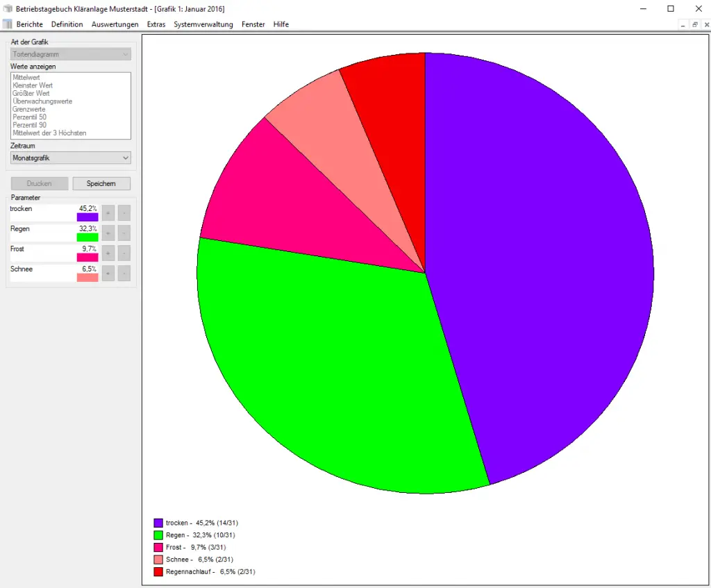Click the minus button in the Regen row
711x588 pixels.
point(124,233)
